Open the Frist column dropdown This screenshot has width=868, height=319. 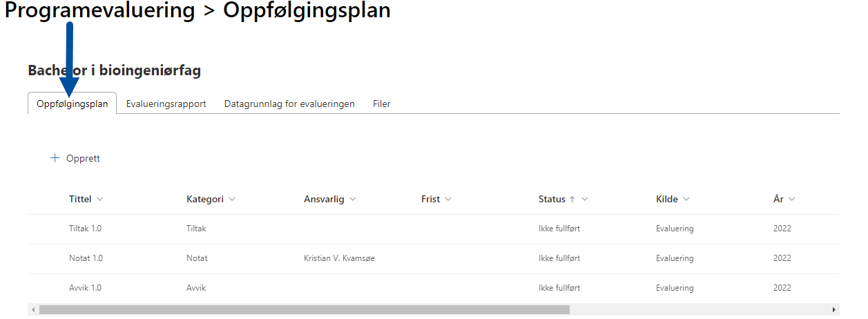tap(448, 200)
